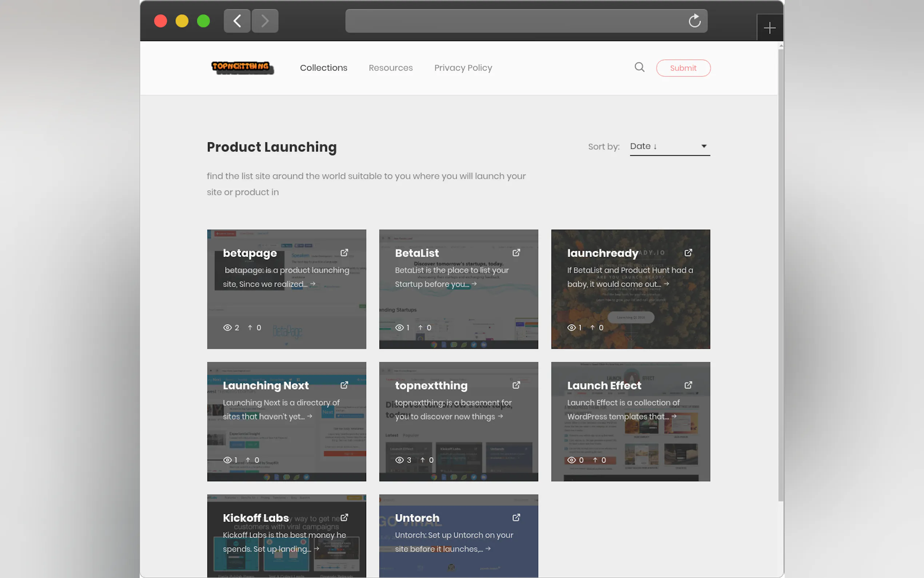Open the Sort by Date dropdown
The width and height of the screenshot is (924, 578).
(670, 146)
